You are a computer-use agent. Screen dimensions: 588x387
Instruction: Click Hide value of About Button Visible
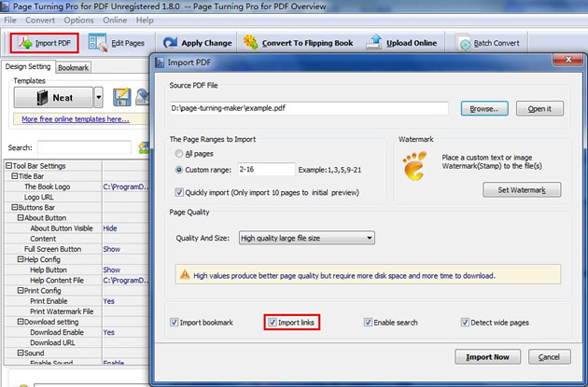(110, 228)
